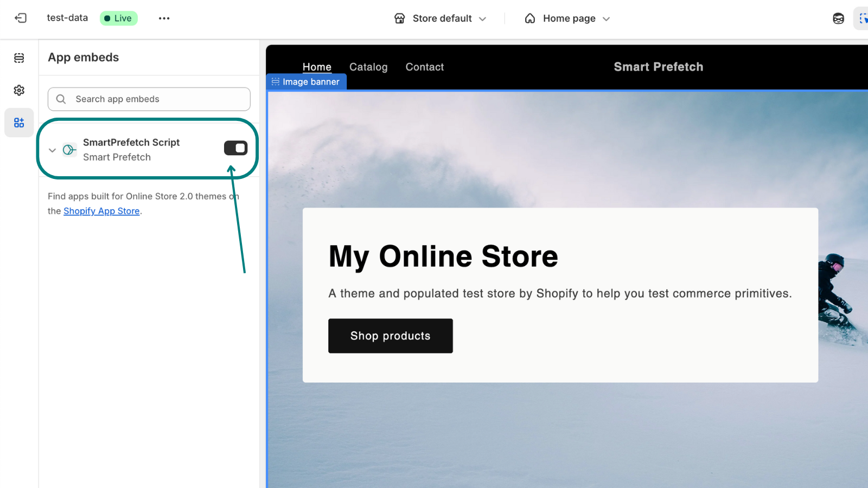Image resolution: width=868 pixels, height=488 pixels.
Task: Activate the inspect section picker icon
Action: point(864,18)
